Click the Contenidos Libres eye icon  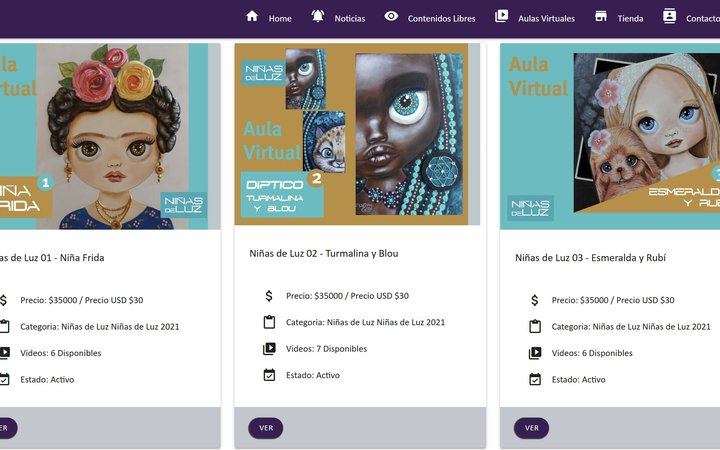(391, 16)
